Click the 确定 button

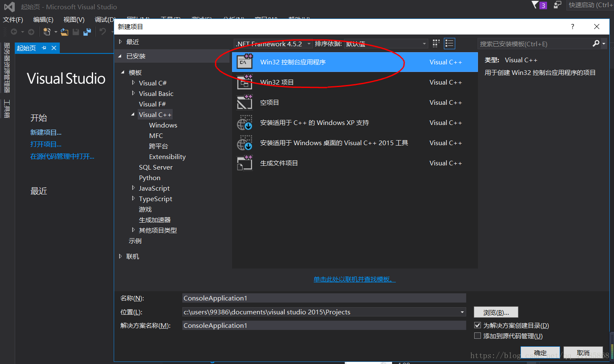click(x=540, y=353)
